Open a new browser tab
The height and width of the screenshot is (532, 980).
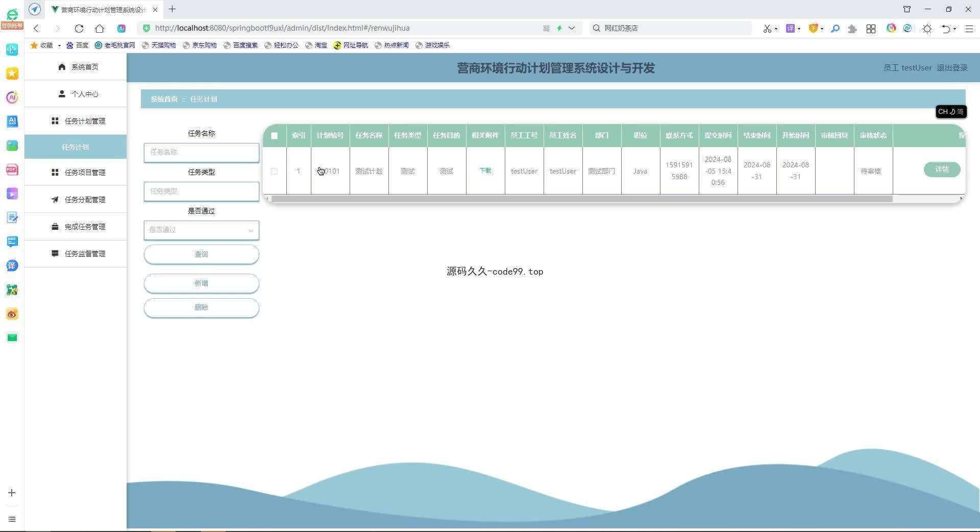(173, 9)
